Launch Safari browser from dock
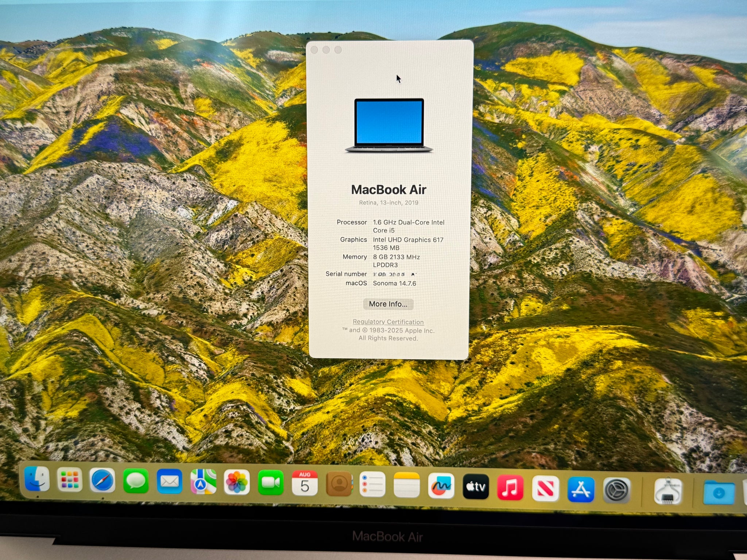This screenshot has width=747, height=560. pyautogui.click(x=102, y=480)
